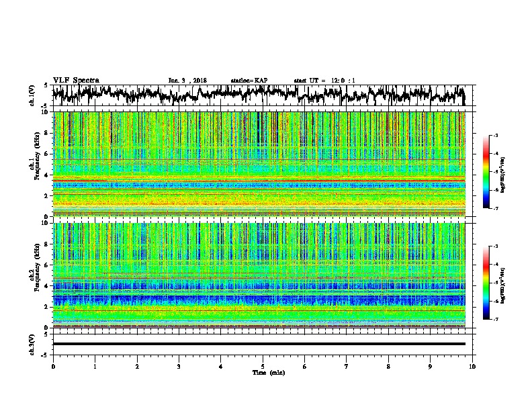Click the "-3" label on ch.1 color scale
This screenshot has width=532, height=411.
coord(496,136)
